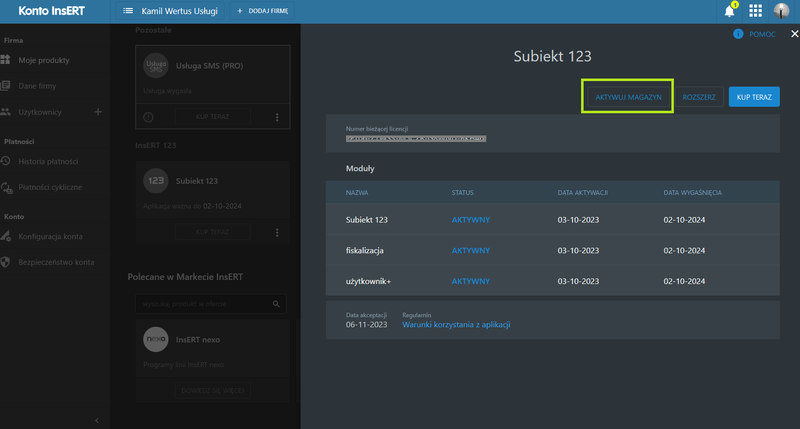Open Użytkownicy menu item

pyautogui.click(x=40, y=112)
